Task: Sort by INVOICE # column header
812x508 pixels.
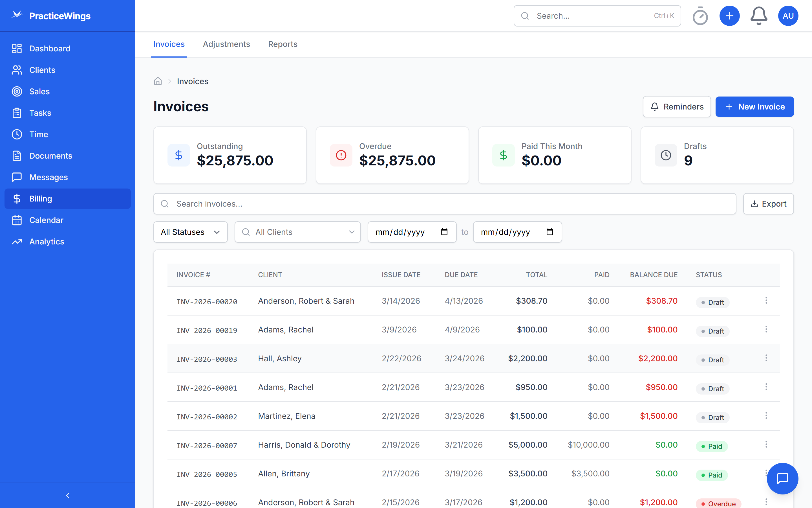Action: tap(193, 275)
